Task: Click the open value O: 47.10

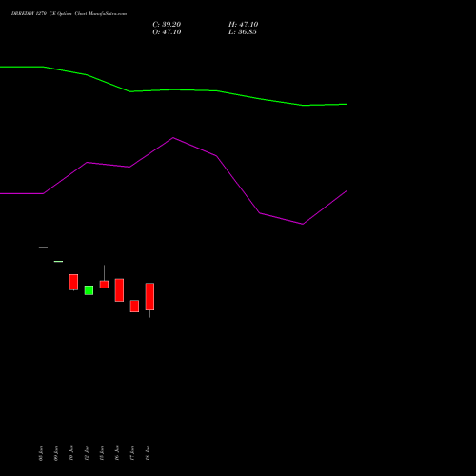Action: click(167, 32)
